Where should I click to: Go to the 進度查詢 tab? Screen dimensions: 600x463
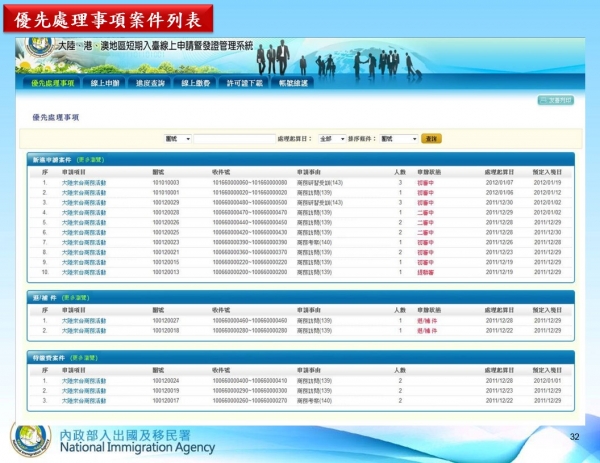tap(150, 84)
